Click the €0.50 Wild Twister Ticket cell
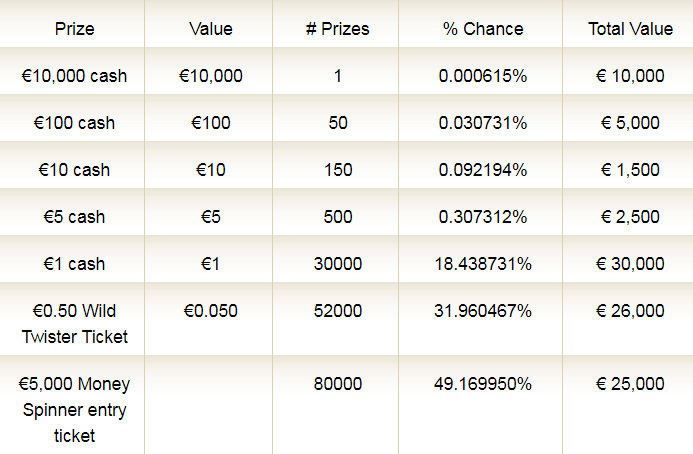The image size is (693, 454). tap(74, 324)
